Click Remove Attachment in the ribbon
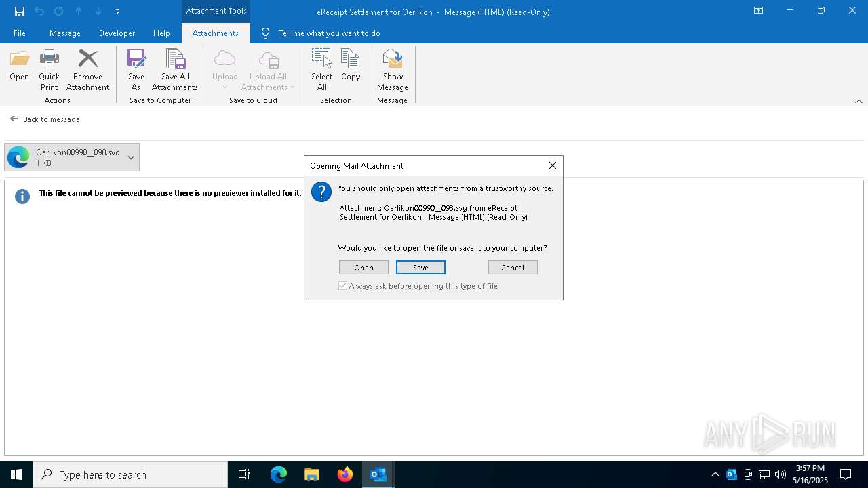The height and width of the screenshot is (488, 868). pos(87,70)
